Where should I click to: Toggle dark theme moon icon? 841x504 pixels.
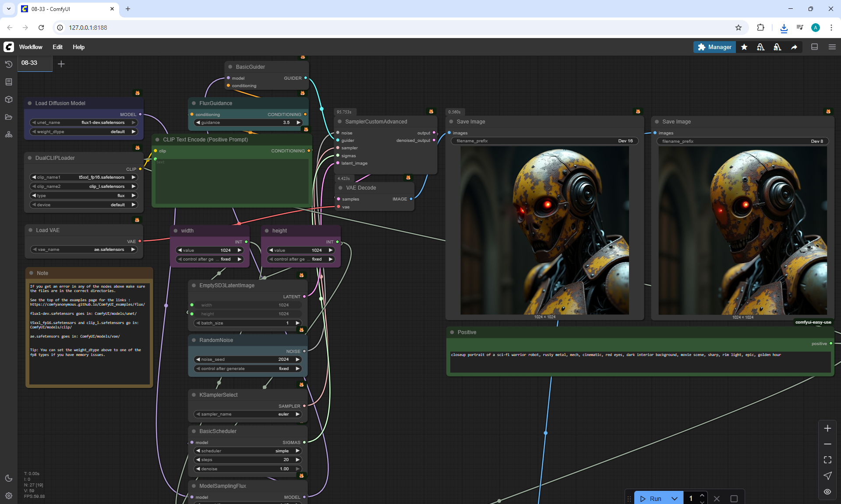pos(9,478)
